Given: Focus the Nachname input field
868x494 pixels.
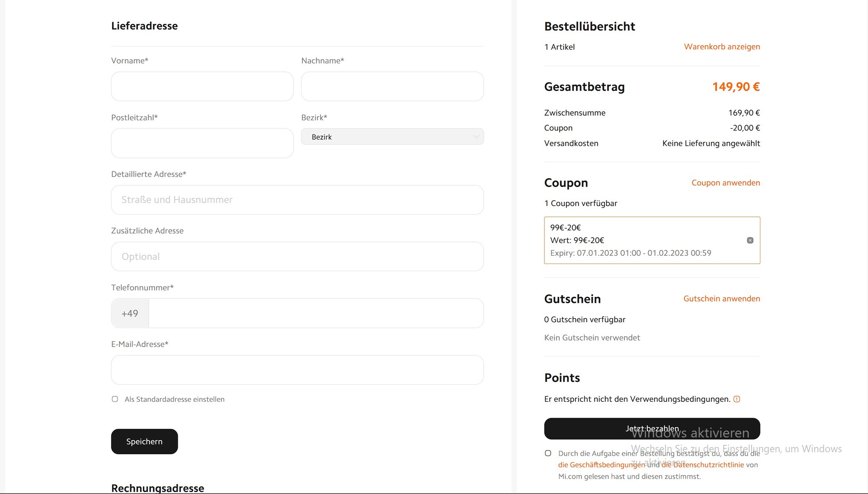Looking at the screenshot, I should (392, 86).
